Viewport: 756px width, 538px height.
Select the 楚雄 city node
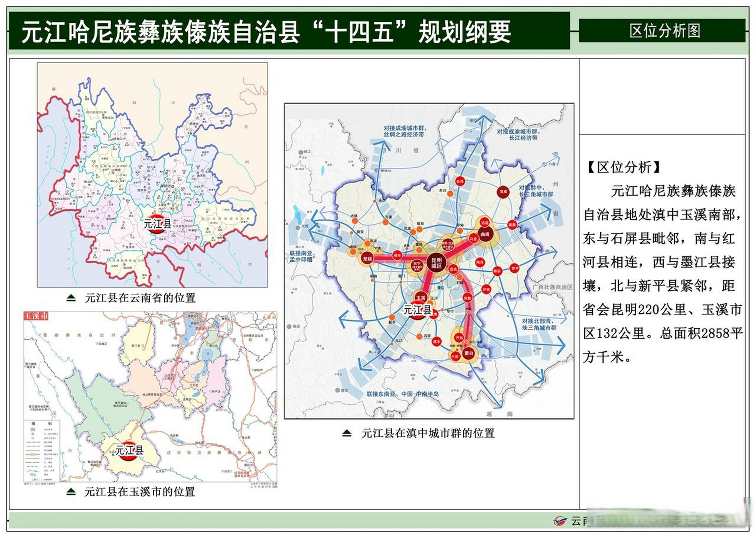click(x=368, y=259)
